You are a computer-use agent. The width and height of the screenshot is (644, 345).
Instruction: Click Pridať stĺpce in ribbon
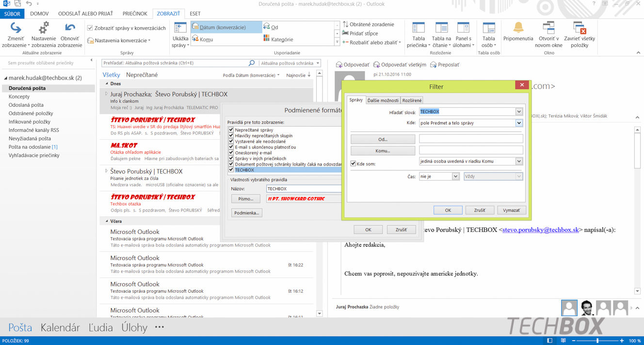(360, 33)
